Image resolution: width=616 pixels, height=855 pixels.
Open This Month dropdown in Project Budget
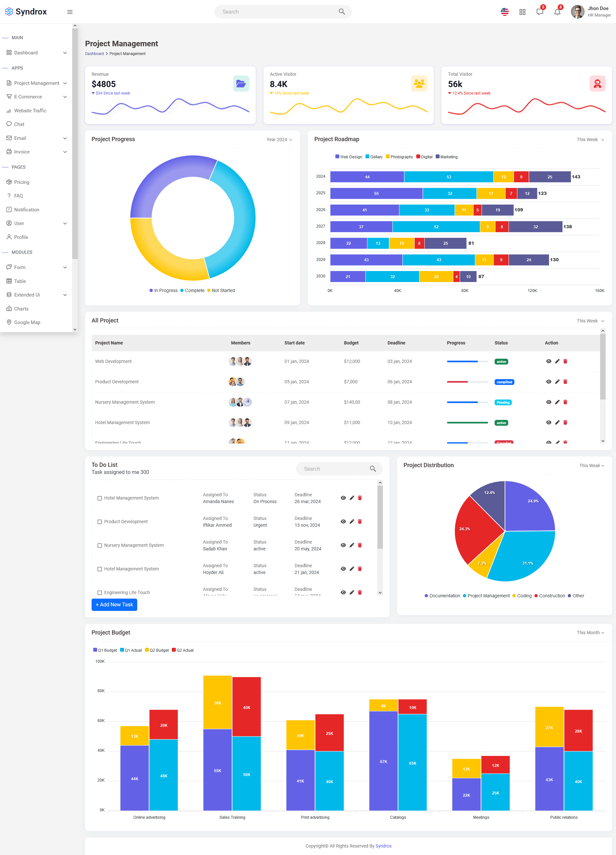coord(590,633)
